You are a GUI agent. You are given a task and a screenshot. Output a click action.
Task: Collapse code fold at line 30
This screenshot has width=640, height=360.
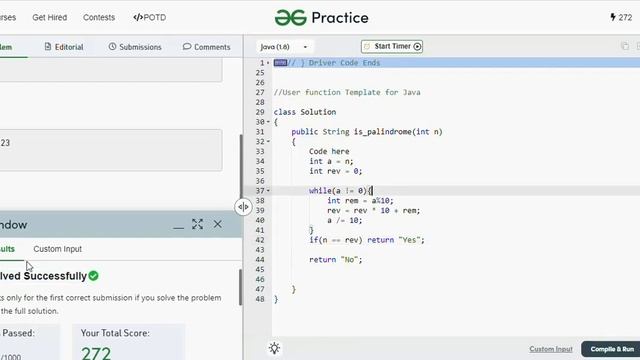coord(268,122)
